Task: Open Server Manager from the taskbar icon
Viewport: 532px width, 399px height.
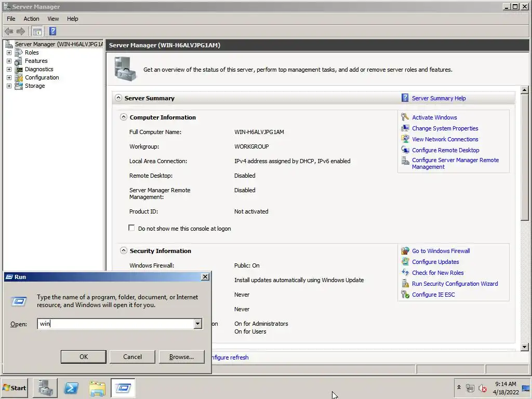Action: pyautogui.click(x=45, y=388)
